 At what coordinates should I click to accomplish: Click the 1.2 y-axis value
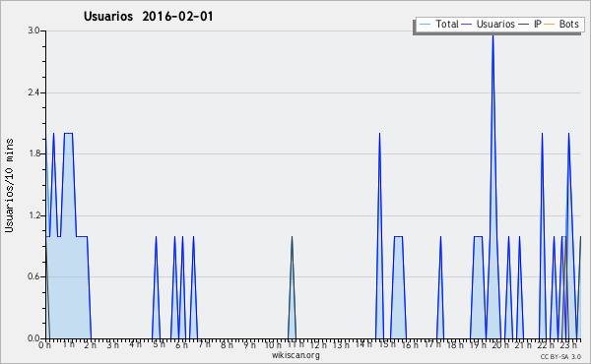[x=33, y=215]
